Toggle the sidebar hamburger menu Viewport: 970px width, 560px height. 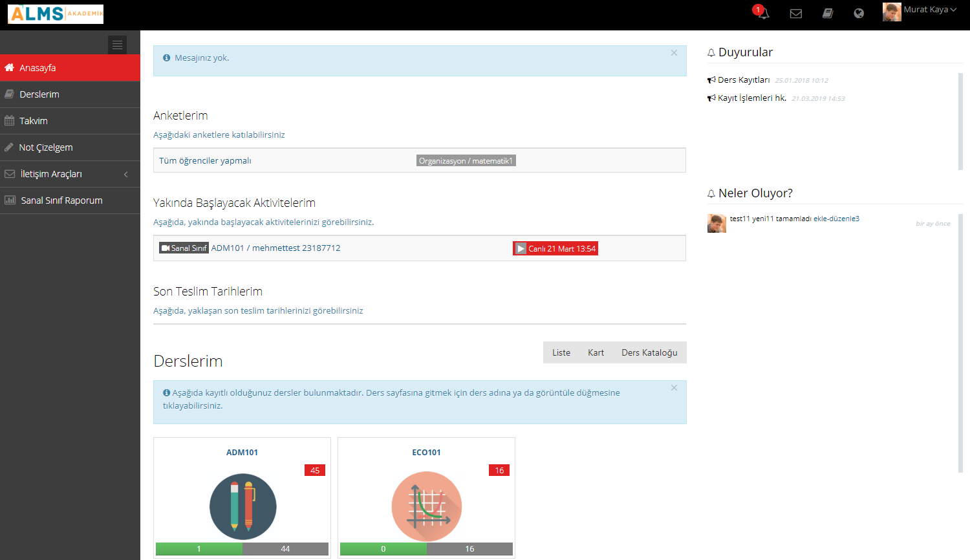117,45
